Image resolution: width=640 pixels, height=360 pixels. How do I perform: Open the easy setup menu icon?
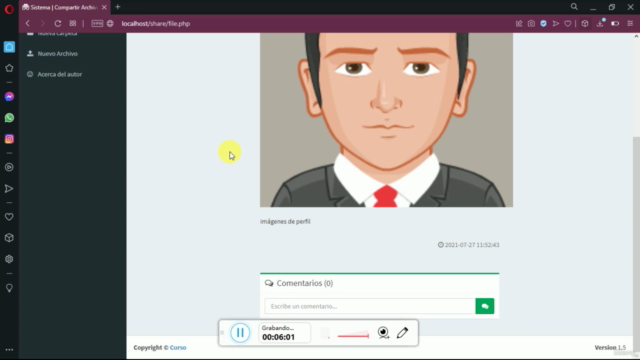coord(630,24)
